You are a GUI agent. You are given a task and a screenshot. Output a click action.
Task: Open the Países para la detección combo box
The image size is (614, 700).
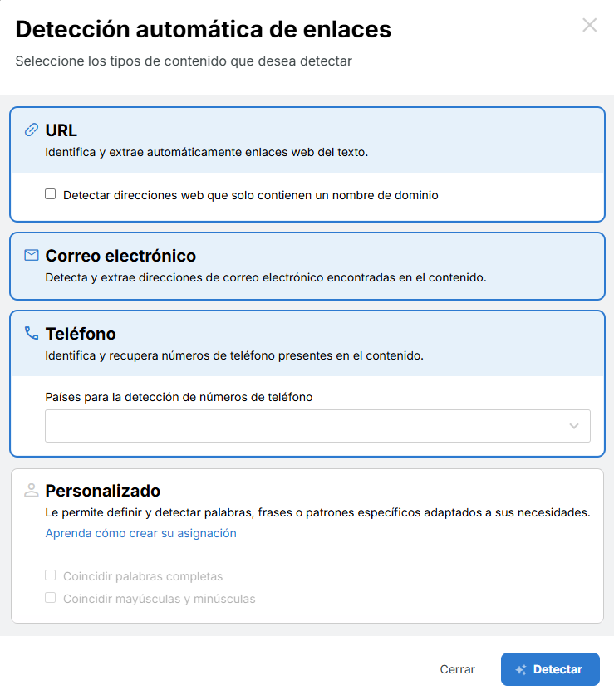point(317,426)
